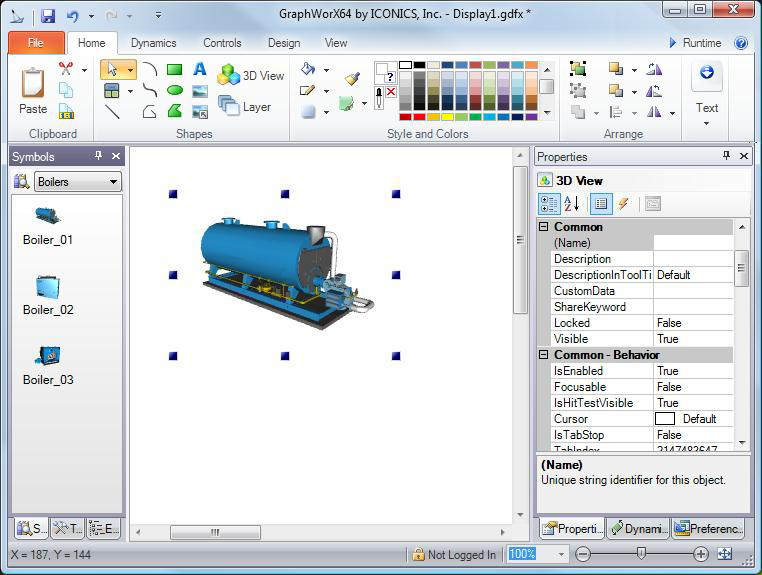Open the File menu tab
Screen dimensions: 762x575
click(36, 43)
